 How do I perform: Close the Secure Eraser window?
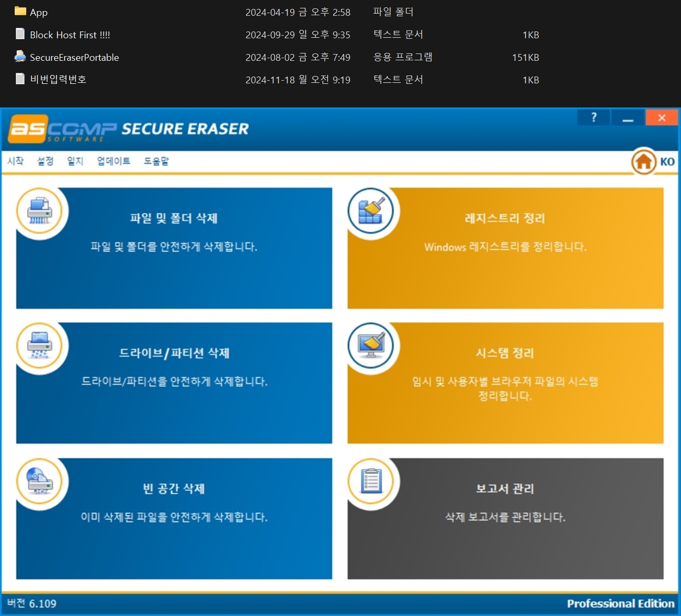coord(662,117)
